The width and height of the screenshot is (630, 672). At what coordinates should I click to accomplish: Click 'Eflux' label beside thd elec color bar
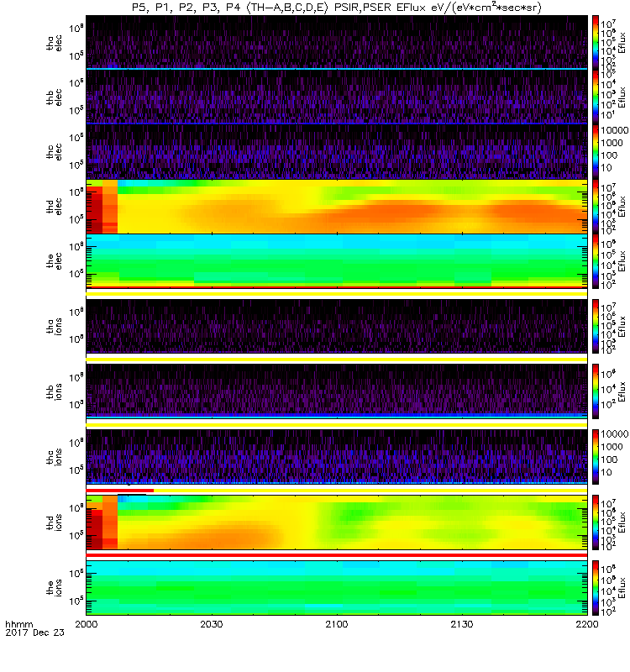[622, 207]
